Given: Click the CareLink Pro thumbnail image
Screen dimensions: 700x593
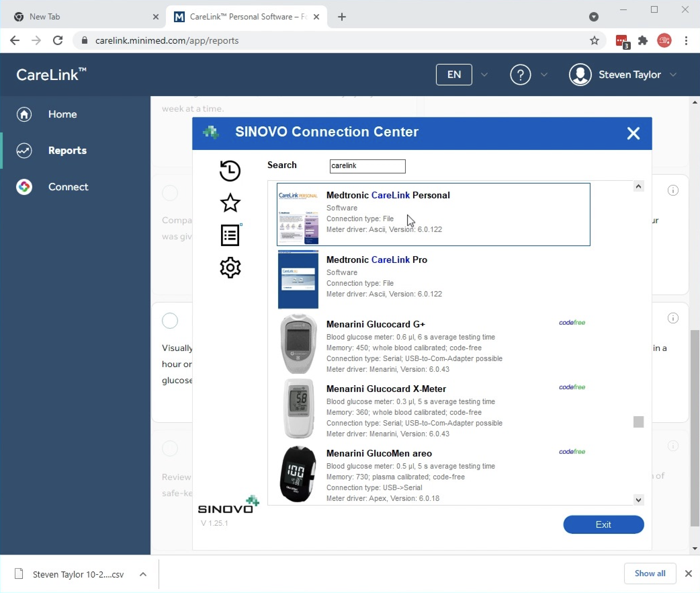Looking at the screenshot, I should 298,280.
